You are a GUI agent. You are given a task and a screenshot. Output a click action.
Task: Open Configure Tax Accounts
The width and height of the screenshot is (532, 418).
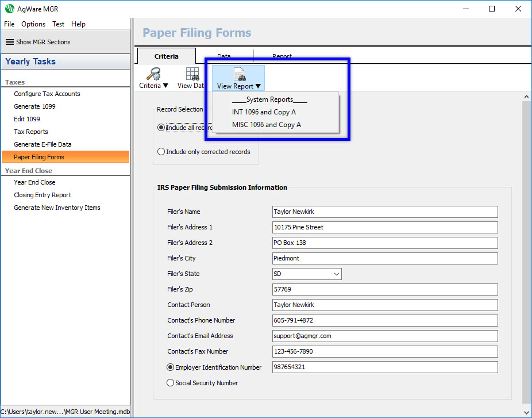47,94
